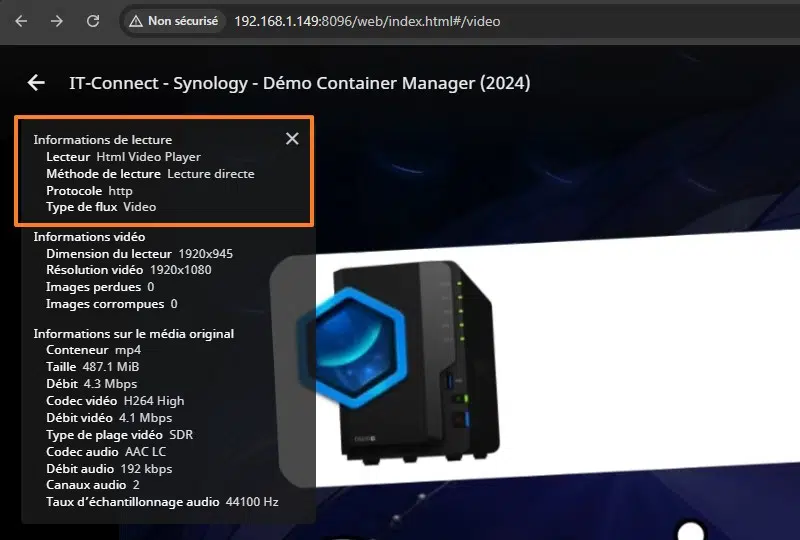Click the 'Type de plage vidéo SDR' line

click(119, 435)
